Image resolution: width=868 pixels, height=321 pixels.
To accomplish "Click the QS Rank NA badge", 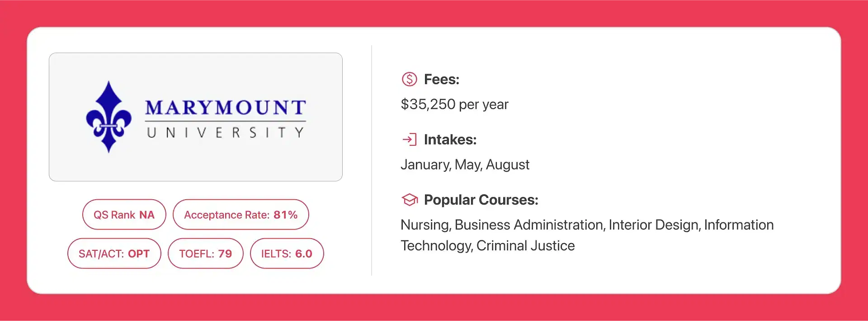I will tap(124, 215).
